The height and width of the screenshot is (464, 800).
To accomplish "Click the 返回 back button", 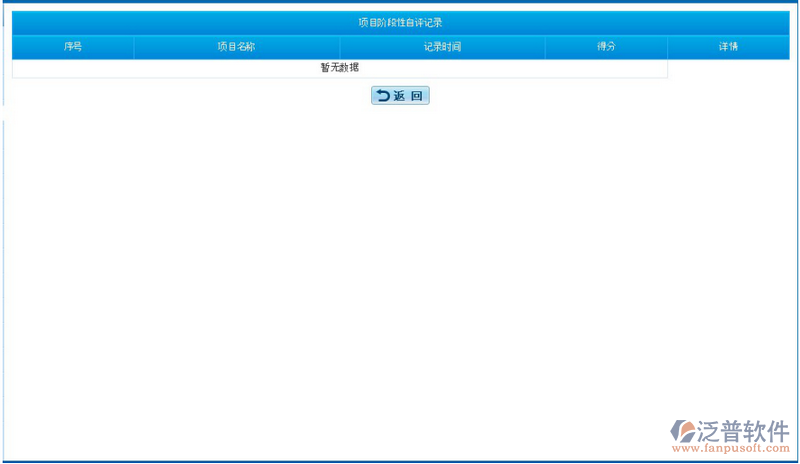I will click(x=400, y=96).
